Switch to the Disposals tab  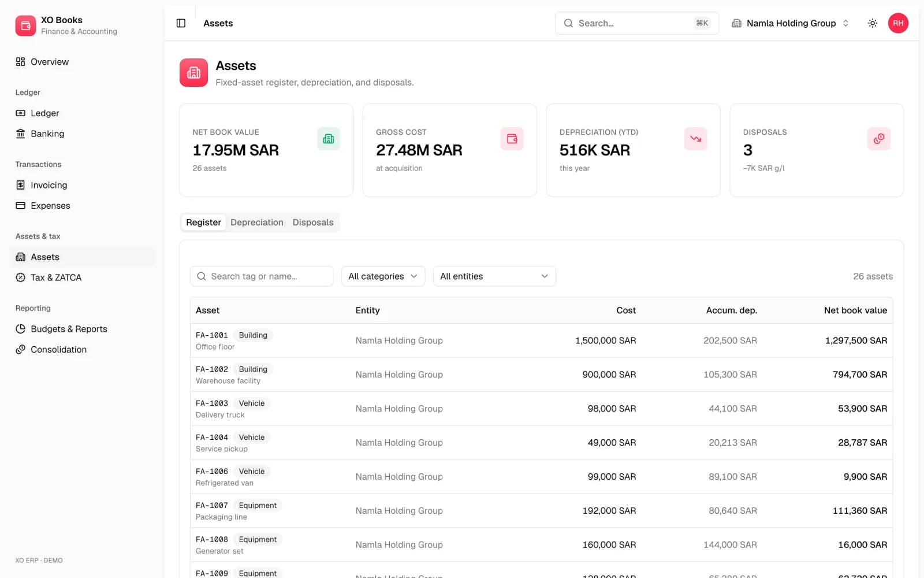(x=313, y=223)
